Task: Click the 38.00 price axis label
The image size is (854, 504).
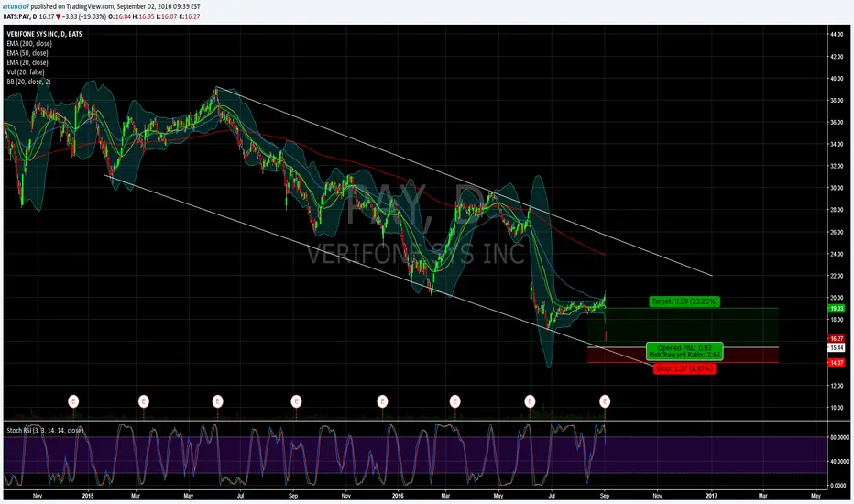Action: [836, 100]
